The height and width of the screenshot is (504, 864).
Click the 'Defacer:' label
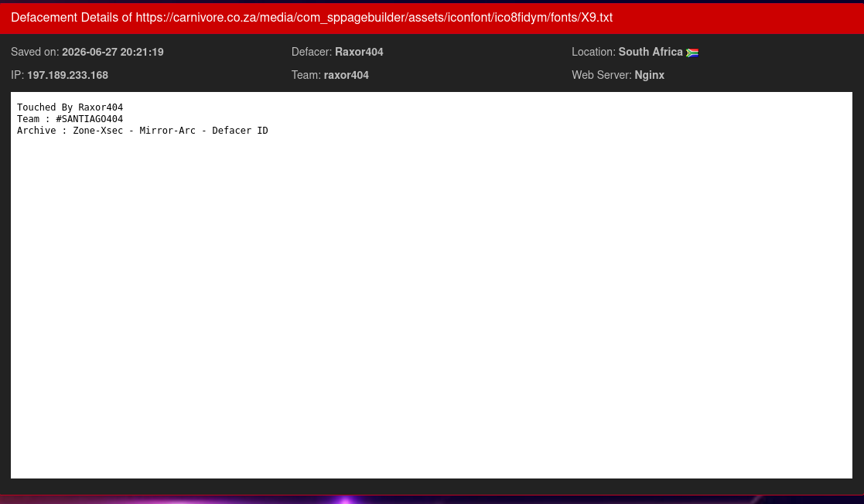pos(312,52)
